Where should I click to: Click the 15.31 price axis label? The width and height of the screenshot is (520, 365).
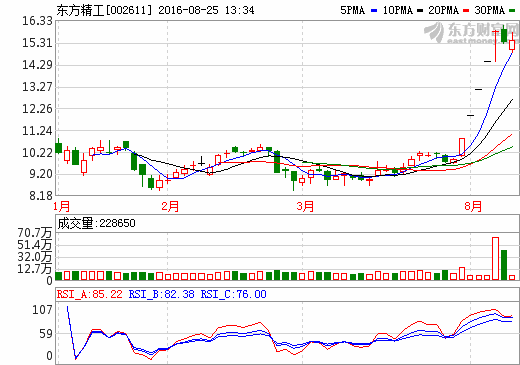[37, 43]
